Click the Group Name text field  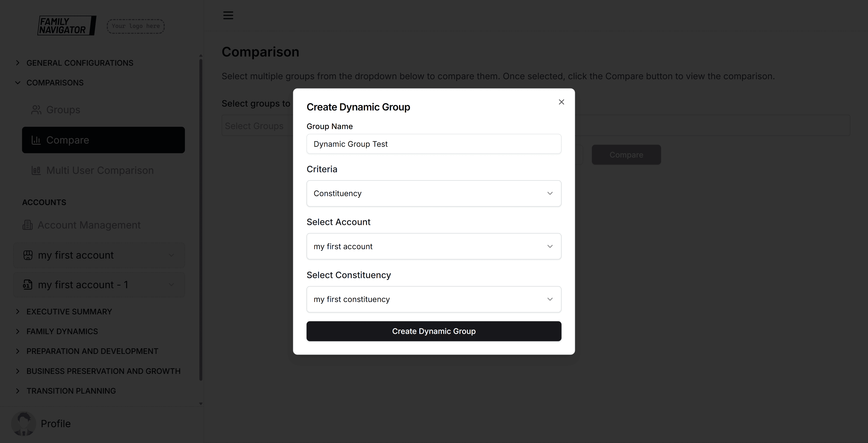coord(434,144)
